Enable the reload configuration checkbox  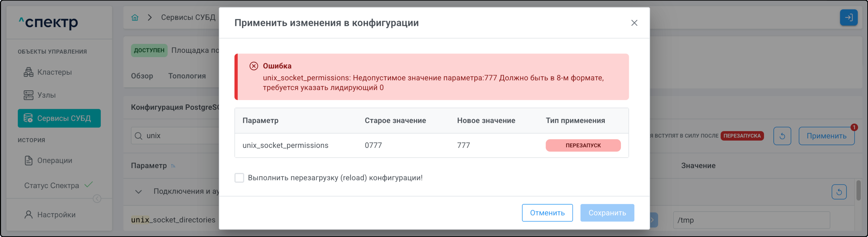tap(239, 178)
